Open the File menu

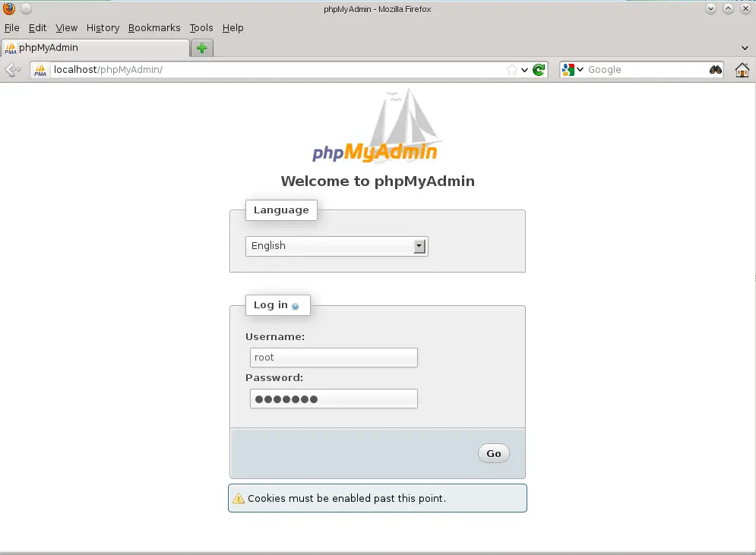[x=11, y=28]
